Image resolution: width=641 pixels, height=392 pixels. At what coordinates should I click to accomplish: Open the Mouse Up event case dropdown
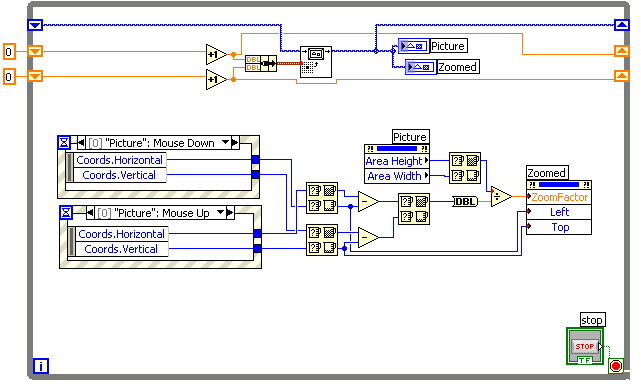tap(220, 212)
